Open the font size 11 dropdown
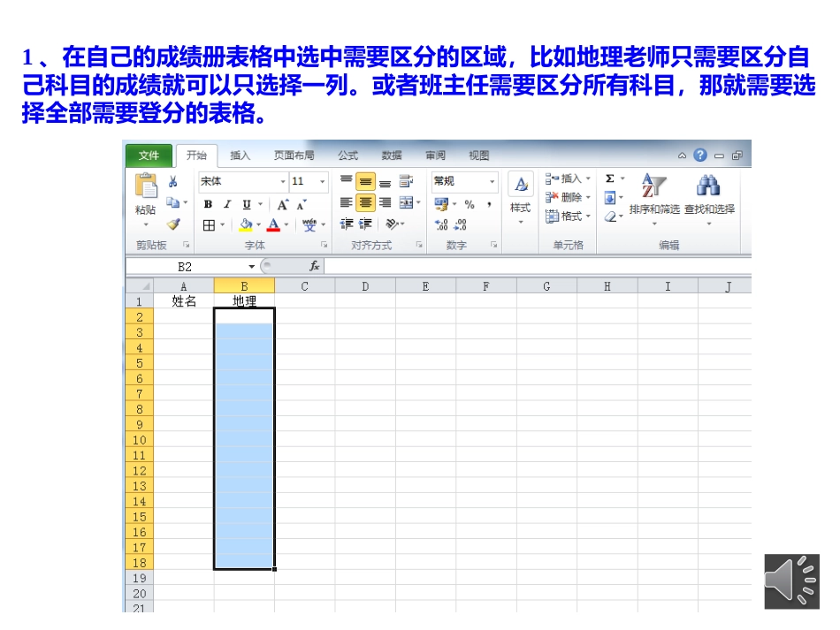This screenshot has width=840, height=630. click(323, 181)
